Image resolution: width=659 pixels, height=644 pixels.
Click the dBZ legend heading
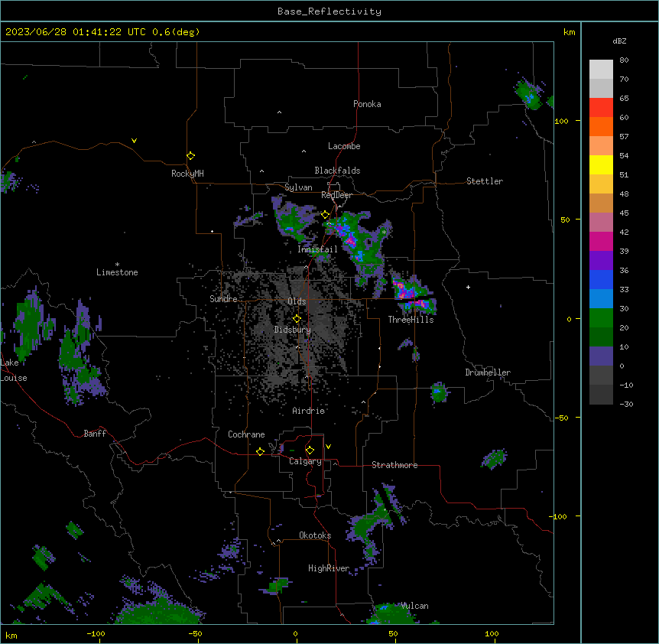point(619,41)
